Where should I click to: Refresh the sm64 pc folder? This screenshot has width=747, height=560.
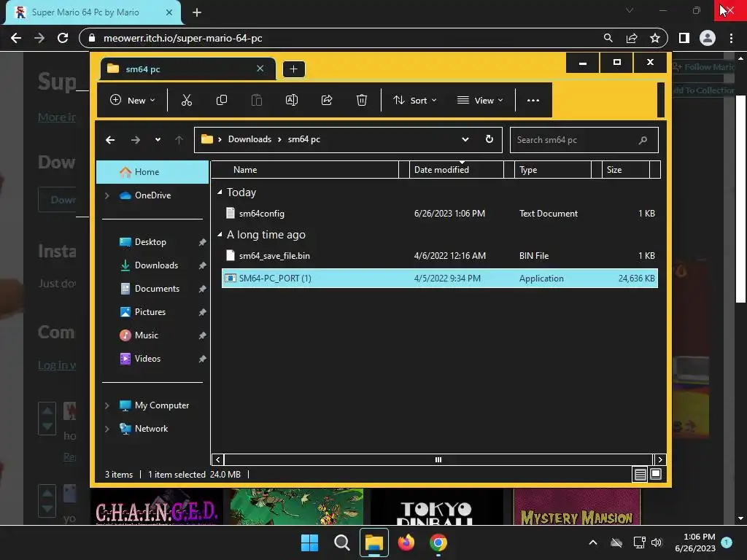tap(489, 139)
